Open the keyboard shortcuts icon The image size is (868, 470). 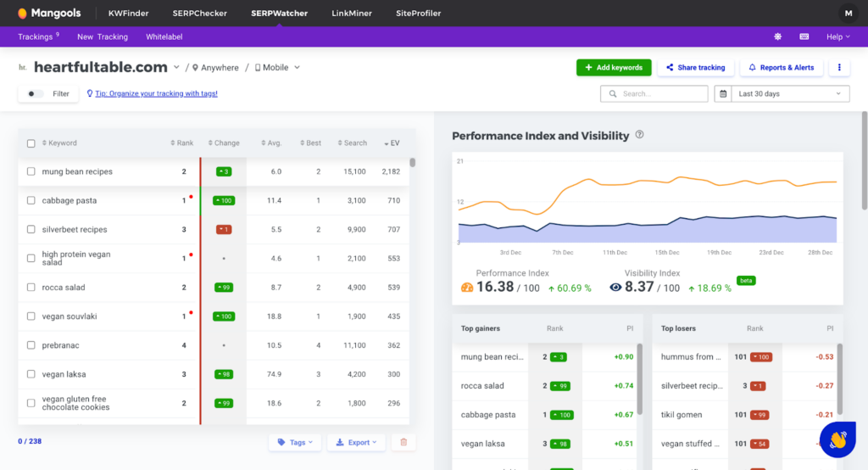pyautogui.click(x=804, y=37)
